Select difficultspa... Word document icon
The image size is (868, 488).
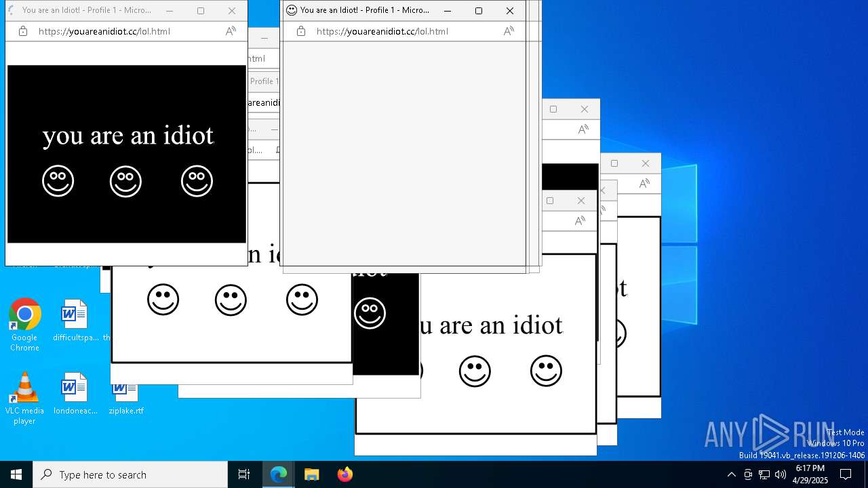(x=75, y=321)
